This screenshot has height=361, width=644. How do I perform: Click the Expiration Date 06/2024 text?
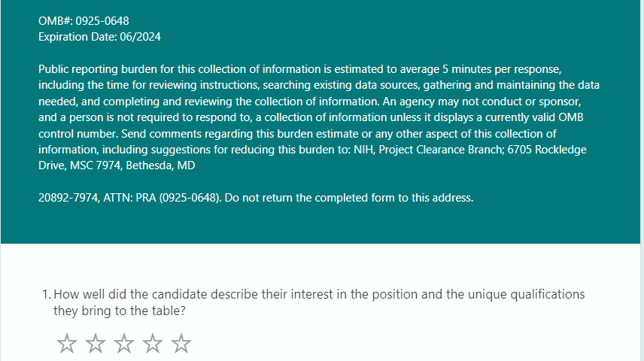(99, 36)
